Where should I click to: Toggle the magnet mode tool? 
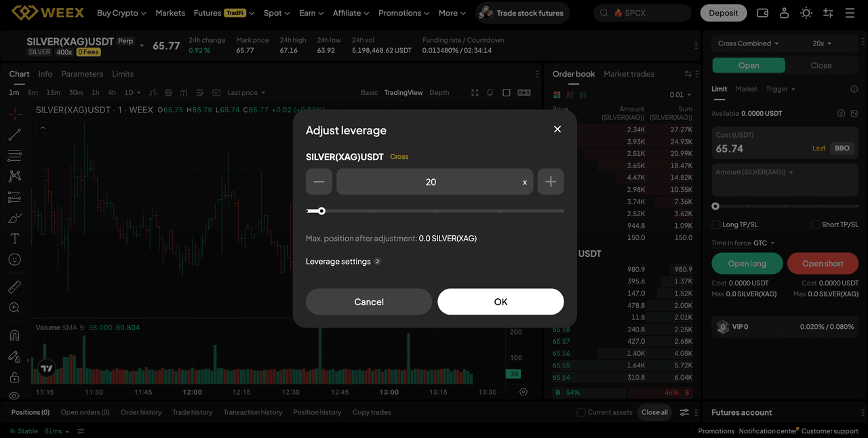[14, 335]
